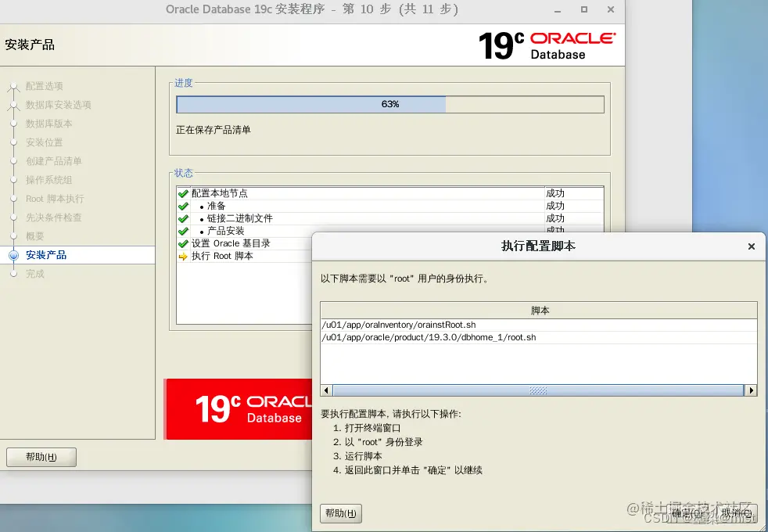Click the 确定 button in the script dialog
The height and width of the screenshot is (532, 768).
click(689, 513)
